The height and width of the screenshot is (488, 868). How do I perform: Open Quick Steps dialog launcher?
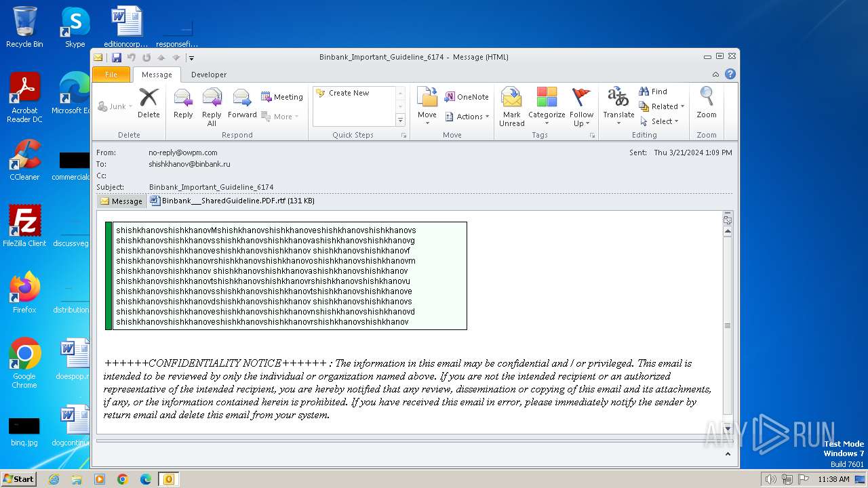[x=404, y=136]
